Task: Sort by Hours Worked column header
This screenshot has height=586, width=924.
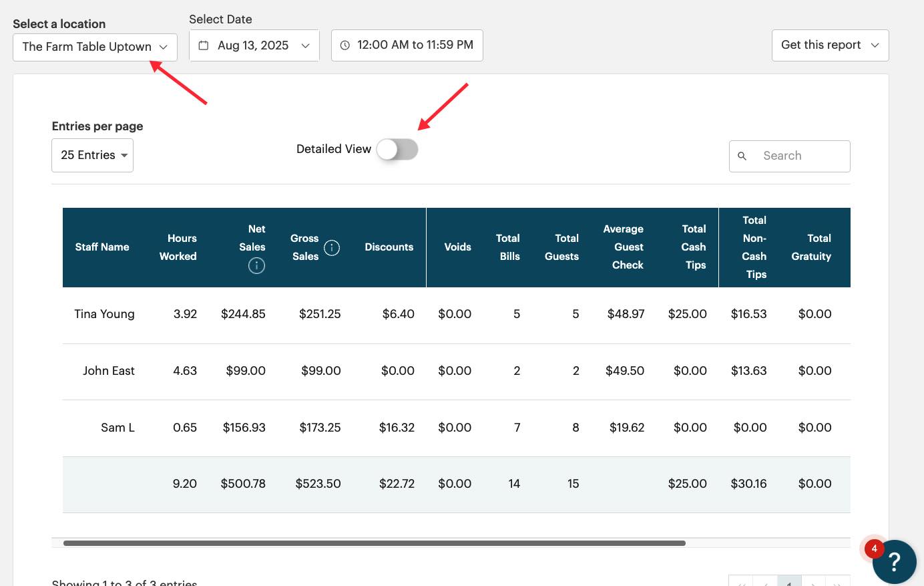Action: (178, 247)
